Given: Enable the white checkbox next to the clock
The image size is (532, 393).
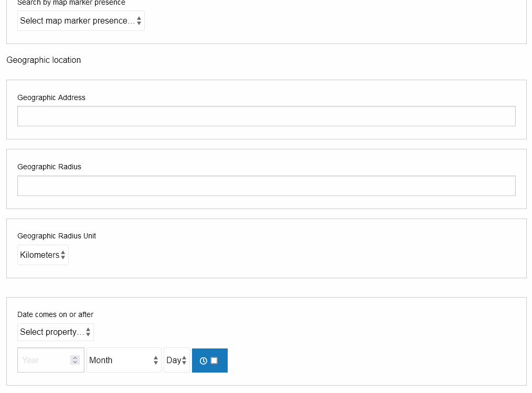Looking at the screenshot, I should click(214, 361).
